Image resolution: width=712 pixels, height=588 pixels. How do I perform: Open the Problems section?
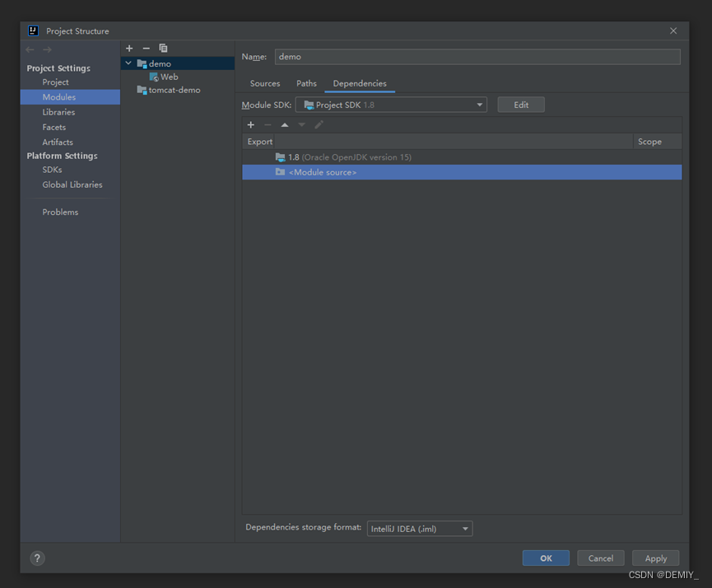pos(60,212)
